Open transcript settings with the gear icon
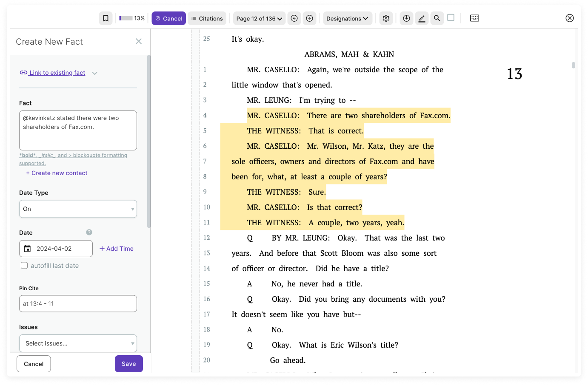 pos(386,18)
